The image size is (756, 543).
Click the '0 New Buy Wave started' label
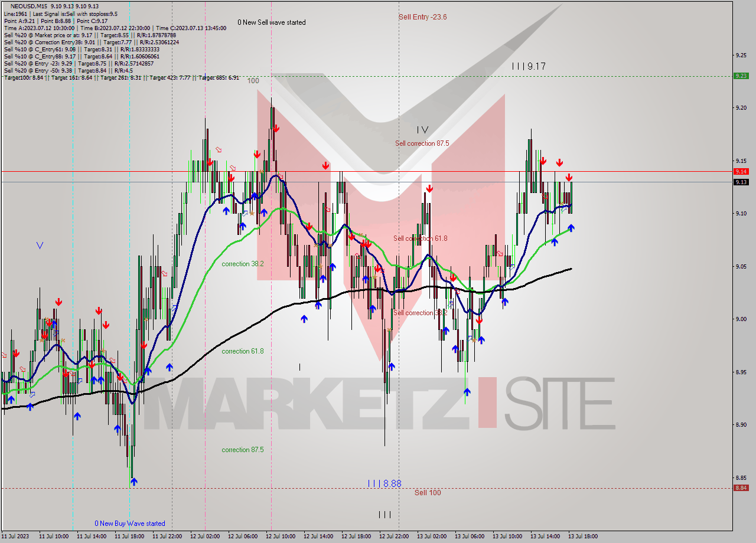pyautogui.click(x=130, y=524)
